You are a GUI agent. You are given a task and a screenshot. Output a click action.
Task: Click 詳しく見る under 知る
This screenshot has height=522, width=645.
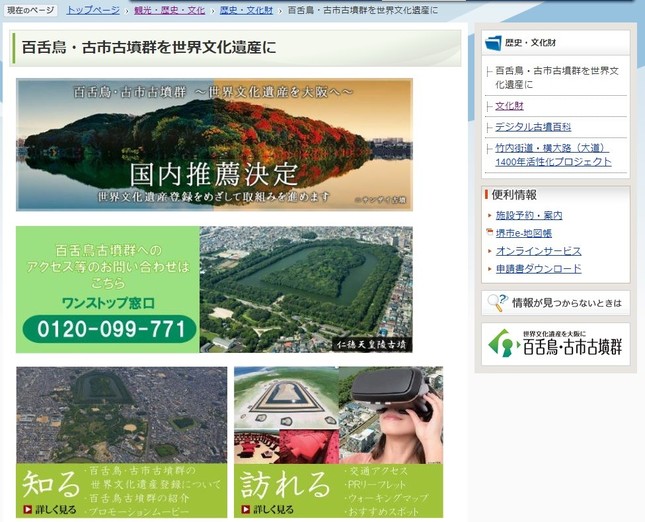coord(56,510)
